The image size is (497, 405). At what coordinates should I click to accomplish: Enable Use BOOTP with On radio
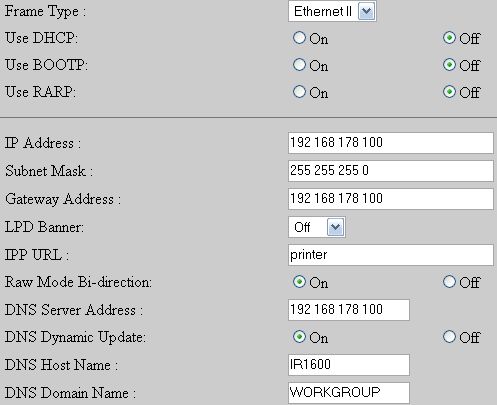(x=299, y=64)
